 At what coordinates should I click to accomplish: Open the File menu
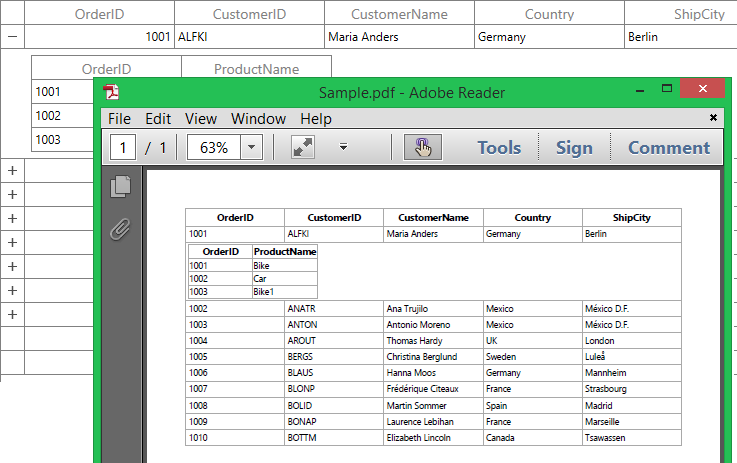tap(119, 119)
